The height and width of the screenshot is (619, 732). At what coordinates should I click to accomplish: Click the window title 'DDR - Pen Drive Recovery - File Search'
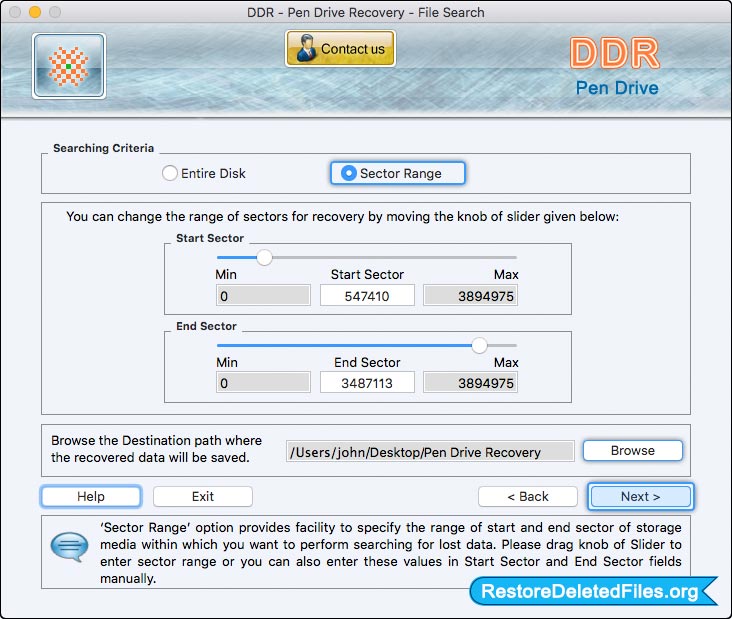366,12
